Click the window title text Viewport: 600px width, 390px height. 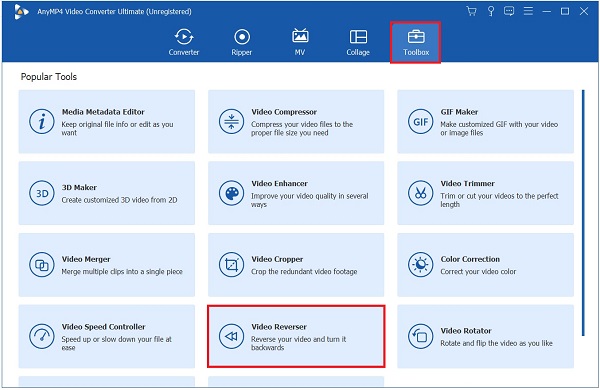114,11
